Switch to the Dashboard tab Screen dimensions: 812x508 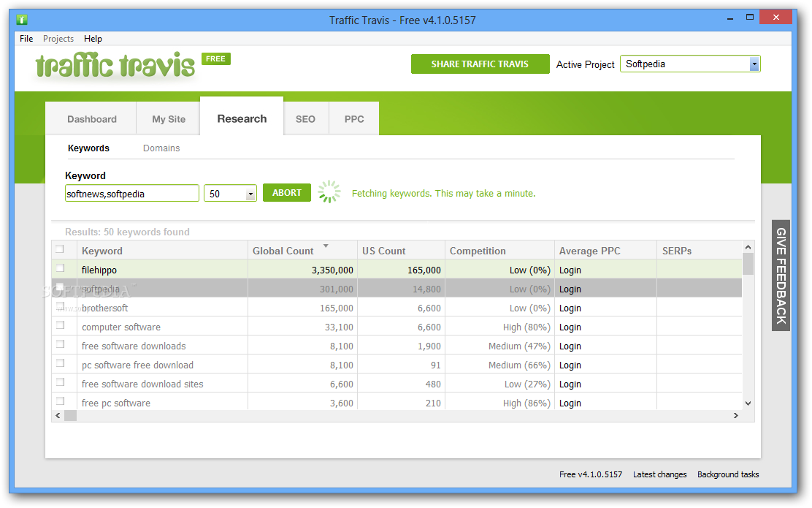coord(92,119)
